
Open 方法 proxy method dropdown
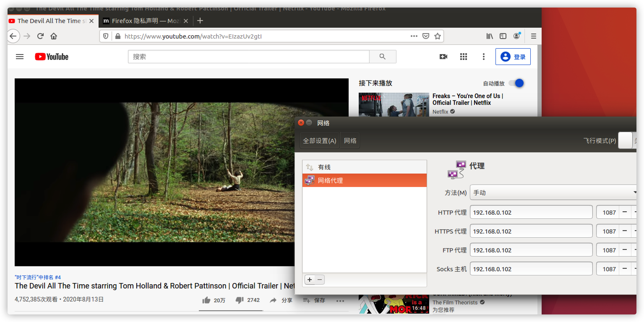(x=553, y=192)
